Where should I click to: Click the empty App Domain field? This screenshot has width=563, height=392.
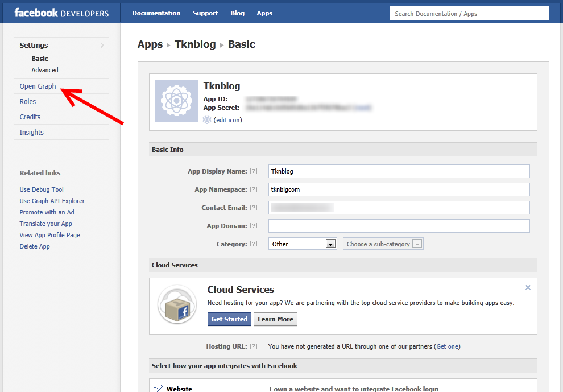coord(399,226)
